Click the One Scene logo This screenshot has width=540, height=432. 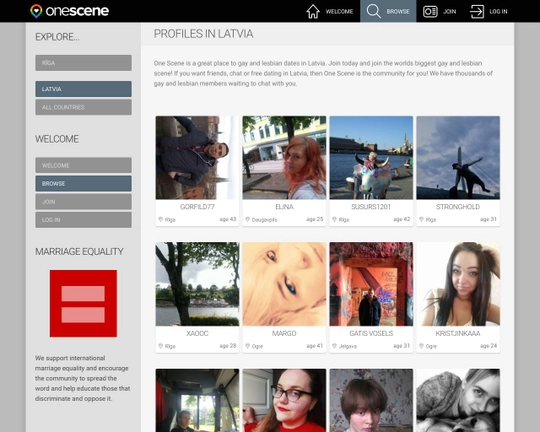pos(70,11)
